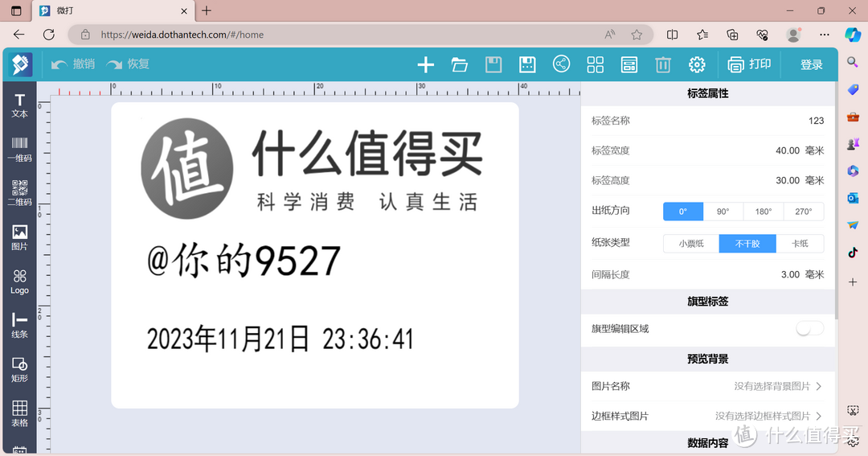Open the browser favorites list icon
The height and width of the screenshot is (456, 868).
(702, 35)
